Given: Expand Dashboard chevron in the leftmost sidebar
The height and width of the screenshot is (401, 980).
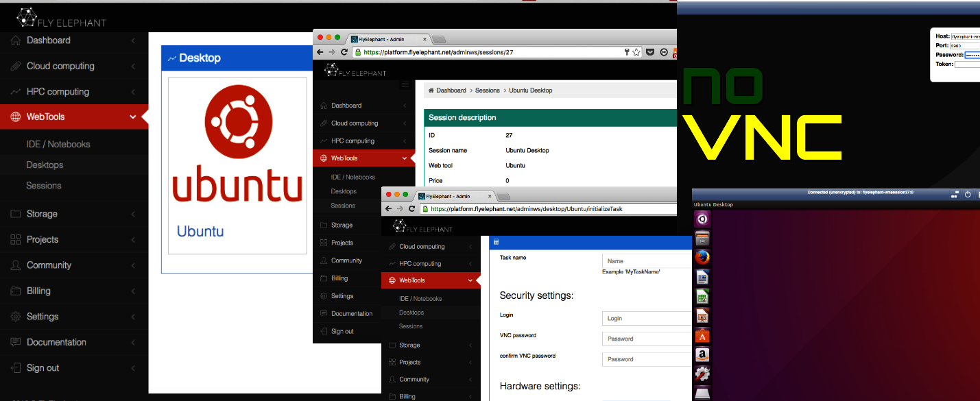Looking at the screenshot, I should coord(133,40).
